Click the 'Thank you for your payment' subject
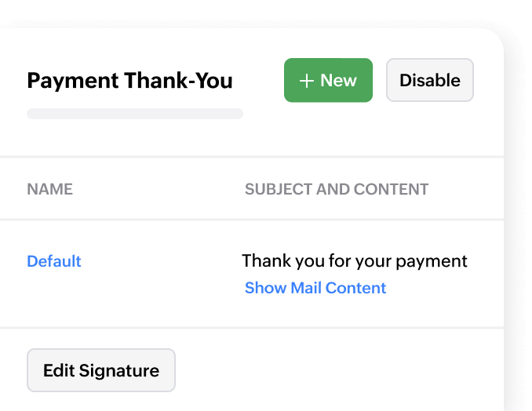Viewport: 532px width, 411px height. click(x=355, y=261)
